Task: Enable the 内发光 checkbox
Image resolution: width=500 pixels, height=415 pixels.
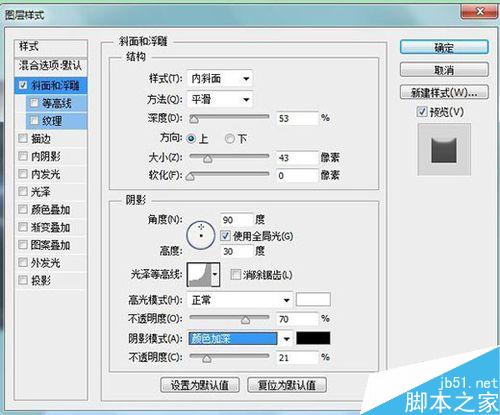Action: (x=23, y=174)
